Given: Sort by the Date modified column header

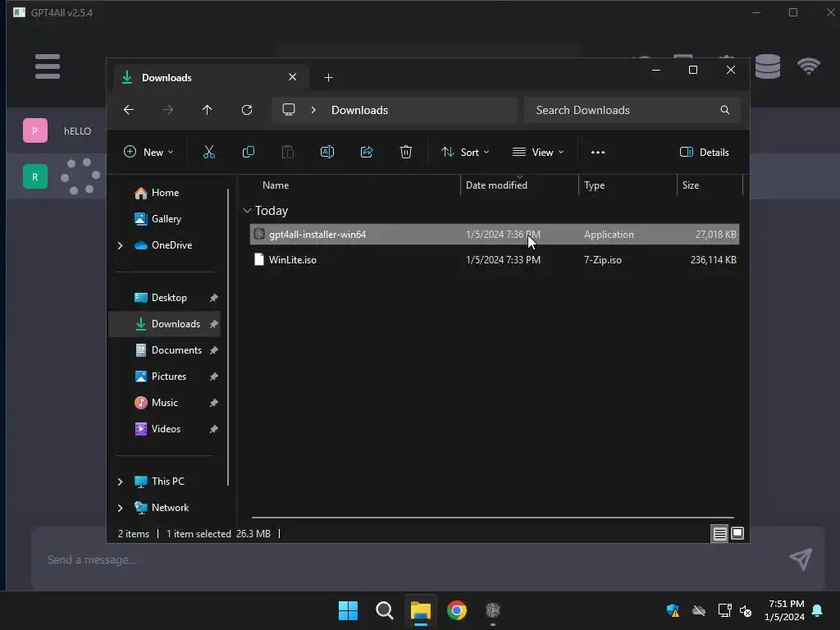Looking at the screenshot, I should (x=496, y=185).
